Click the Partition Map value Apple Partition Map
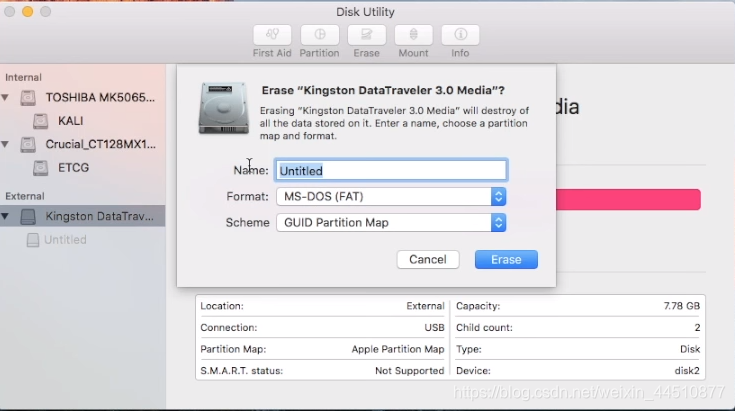Image resolution: width=735 pixels, height=411 pixels. pos(398,349)
